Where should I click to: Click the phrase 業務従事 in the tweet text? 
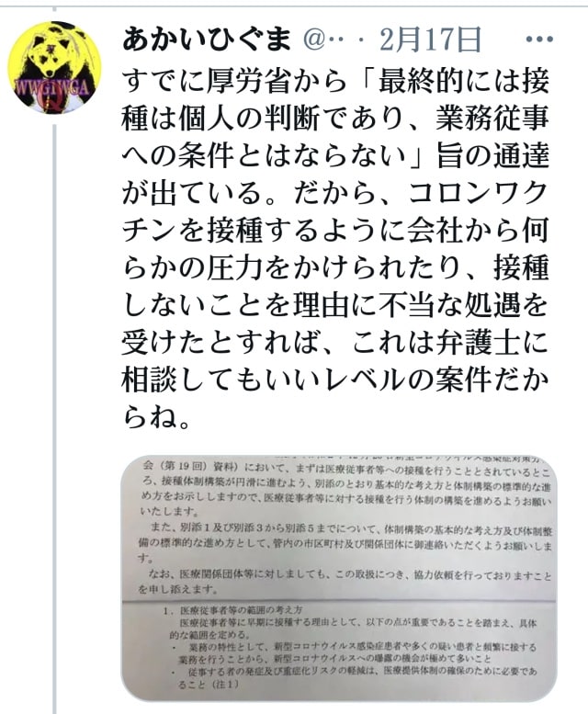click(x=492, y=119)
